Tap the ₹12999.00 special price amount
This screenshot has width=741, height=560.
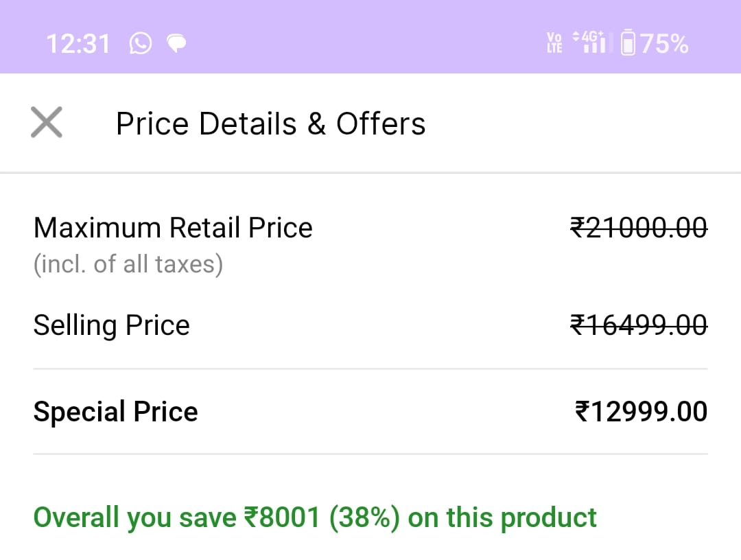coord(641,411)
